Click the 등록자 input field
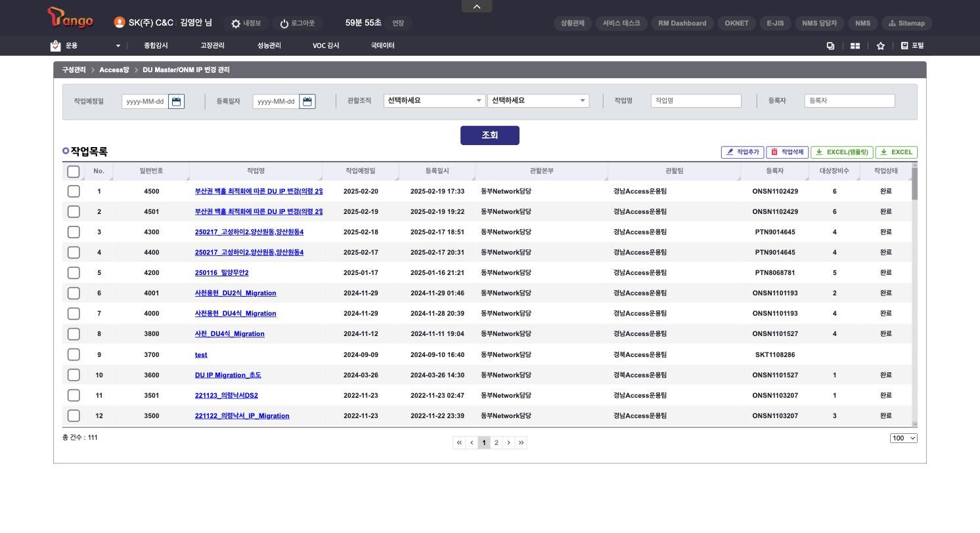Viewport: 980px width, 533px height. tap(849, 100)
